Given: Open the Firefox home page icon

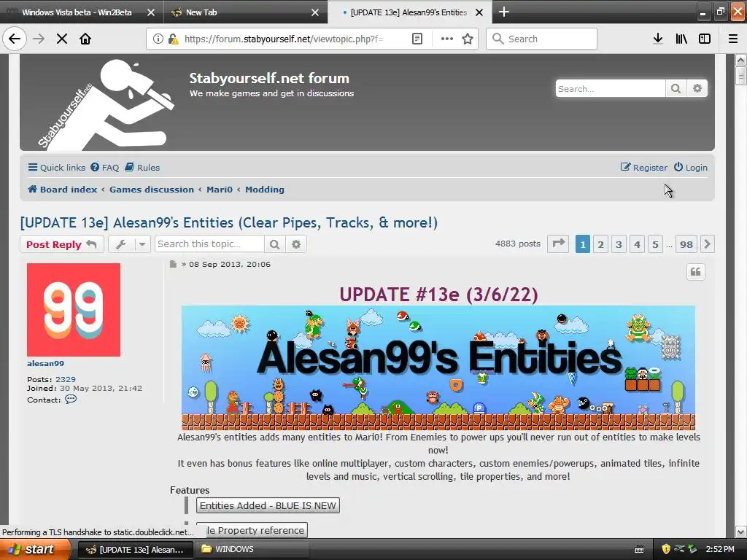Looking at the screenshot, I should click(85, 39).
